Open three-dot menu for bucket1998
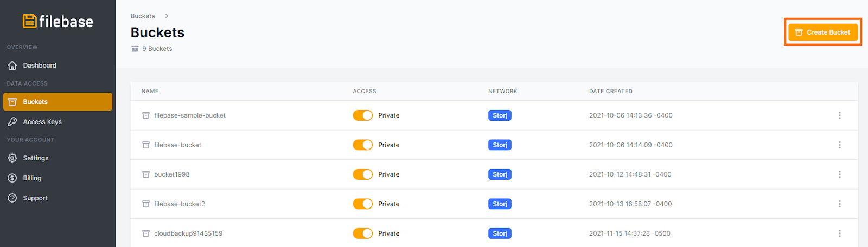 839,174
